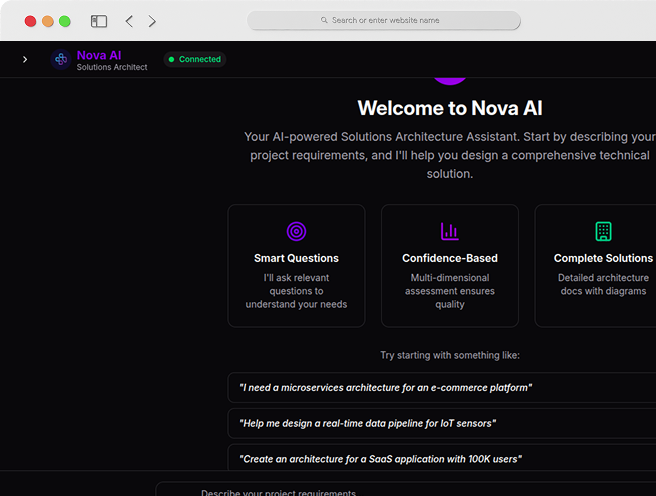Click the Confidence-Based bar chart icon

tap(450, 231)
